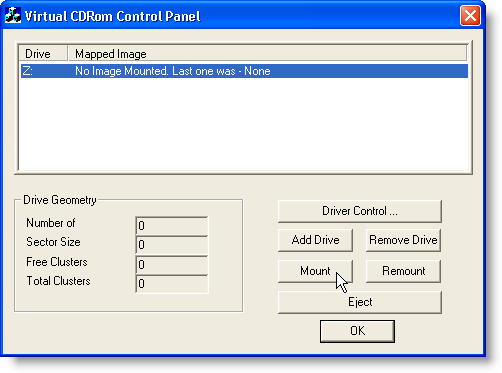Click the Free Clusters value field
The image size is (502, 373).
click(172, 265)
